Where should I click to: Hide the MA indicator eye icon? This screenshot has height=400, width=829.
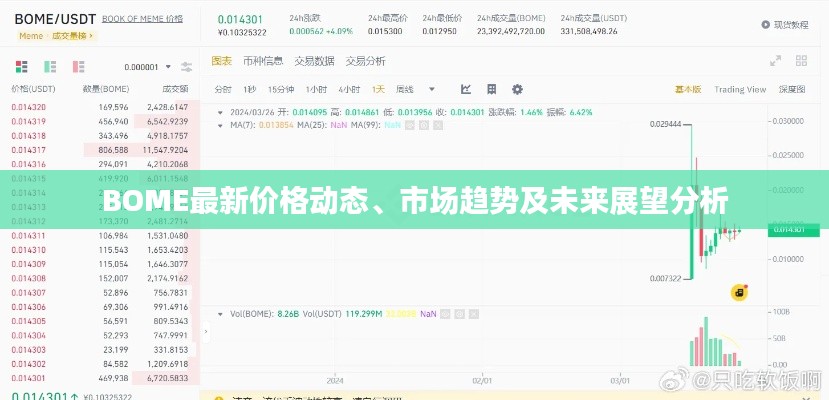(x=410, y=125)
